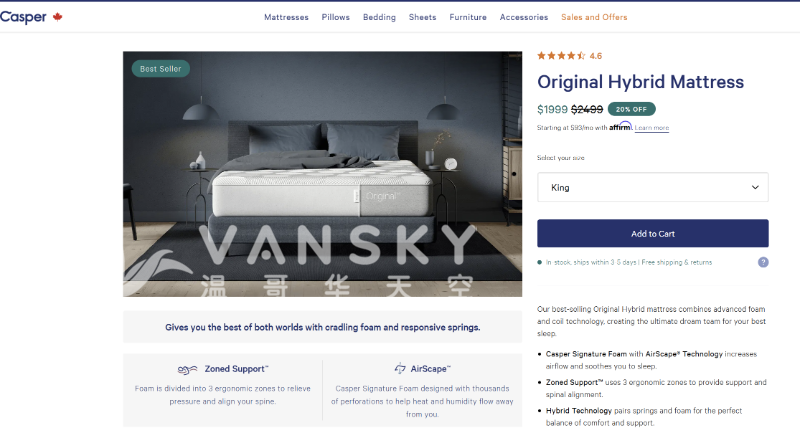This screenshot has width=800, height=433.
Task: Click the Best Seller badge
Action: click(x=161, y=68)
